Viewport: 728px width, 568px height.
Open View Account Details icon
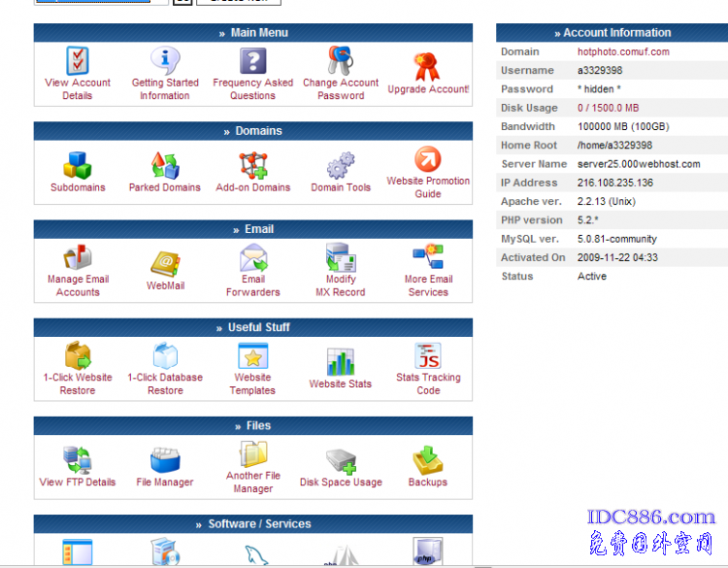[x=78, y=61]
